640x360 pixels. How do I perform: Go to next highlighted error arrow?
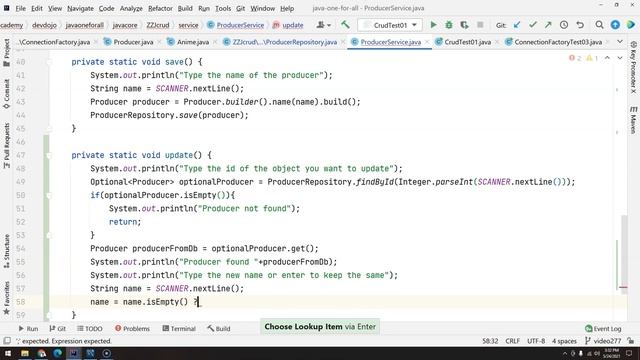[620, 58]
